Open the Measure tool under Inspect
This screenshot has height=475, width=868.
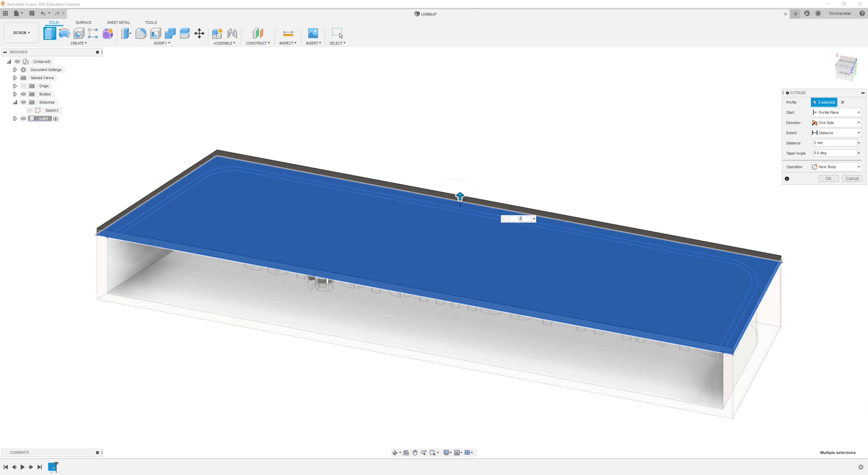[x=288, y=33]
